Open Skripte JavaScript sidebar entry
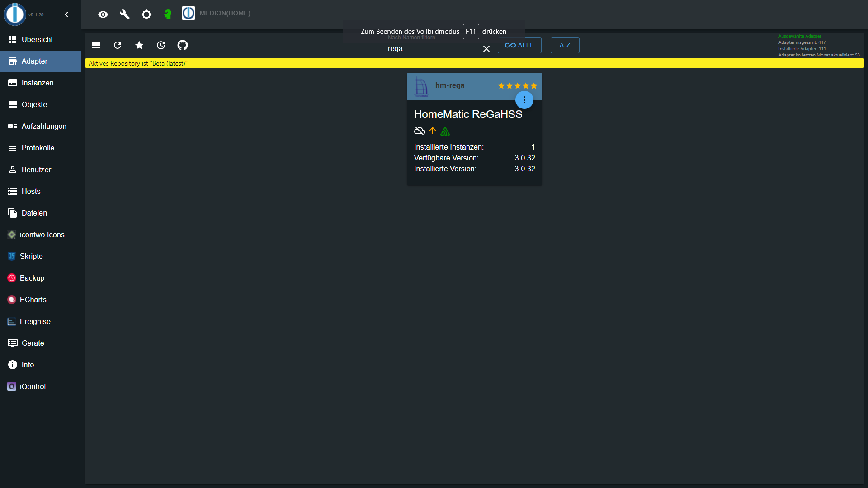 point(31,256)
